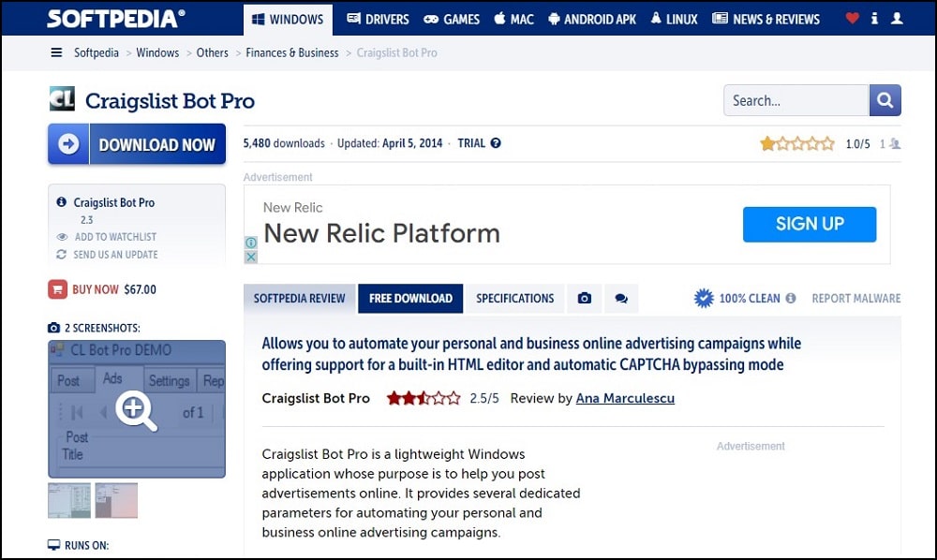The width and height of the screenshot is (937, 560).
Task: Click the user votes icon
Action: pos(895,143)
